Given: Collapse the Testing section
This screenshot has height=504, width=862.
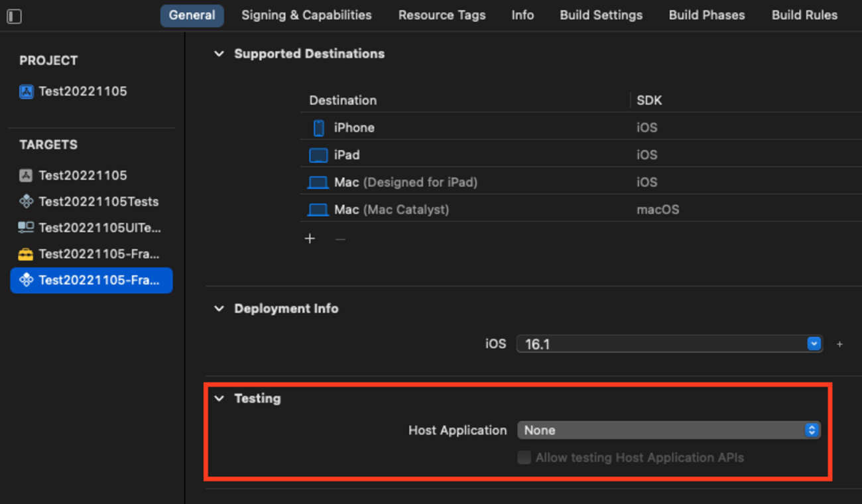Looking at the screenshot, I should 219,399.
